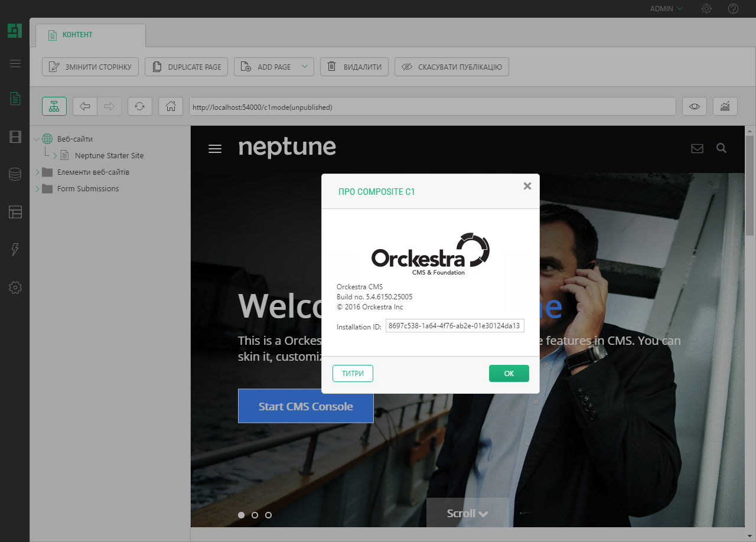Click the Start CMS Console button
Screen dimensions: 756x542
(x=306, y=406)
